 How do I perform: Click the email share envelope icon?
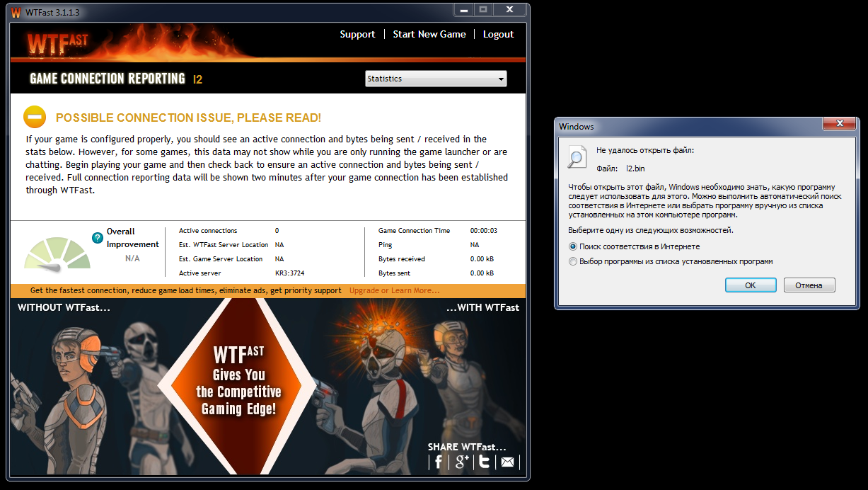click(508, 462)
